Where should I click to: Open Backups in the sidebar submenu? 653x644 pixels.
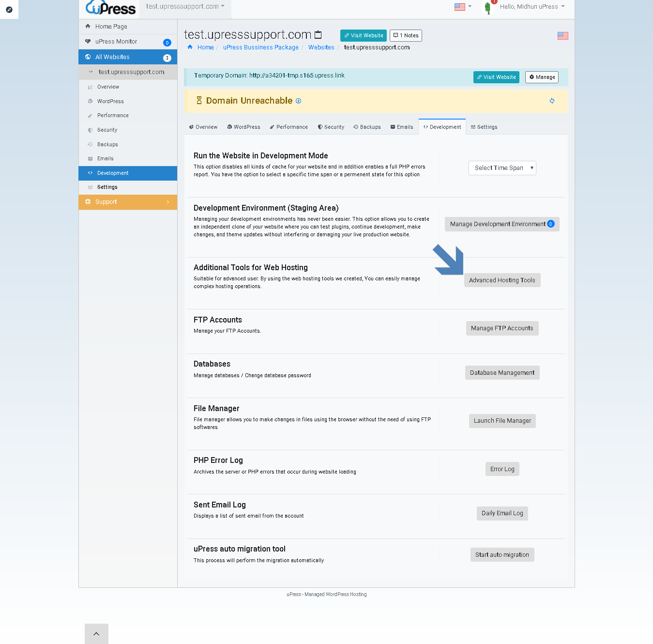point(128,144)
